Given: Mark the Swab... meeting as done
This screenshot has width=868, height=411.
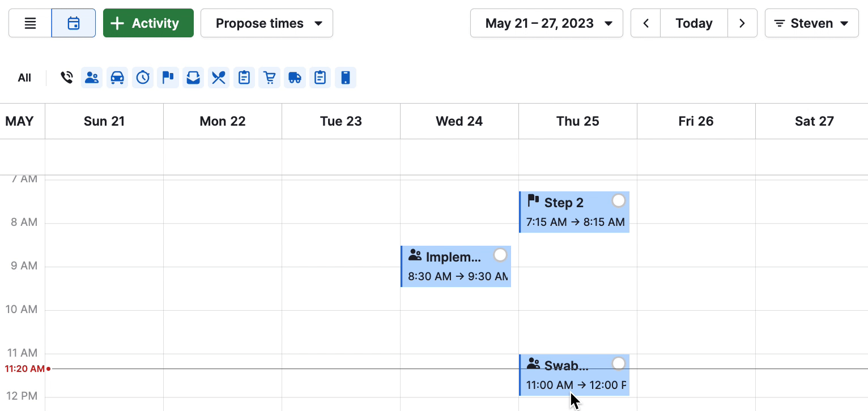Looking at the screenshot, I should coord(619,363).
